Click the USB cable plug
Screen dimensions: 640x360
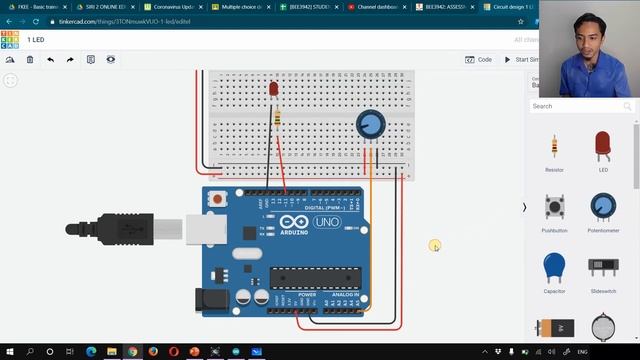124,229
